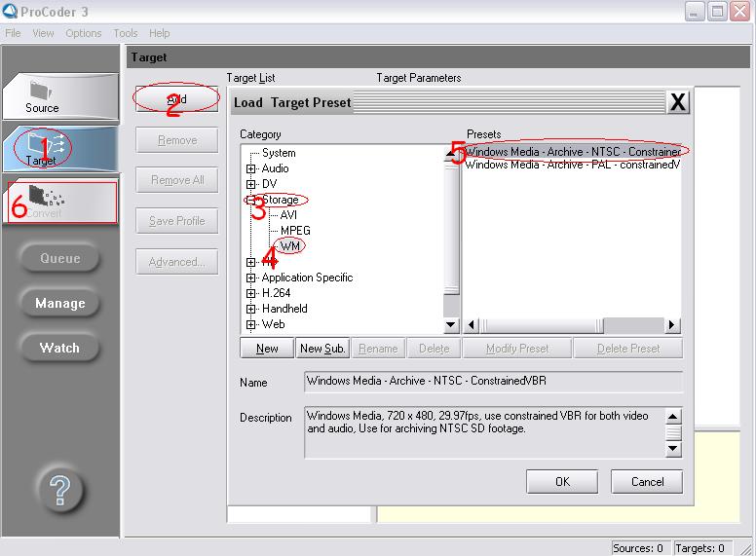Select the System category
The height and width of the screenshot is (556, 756).
pos(279,153)
